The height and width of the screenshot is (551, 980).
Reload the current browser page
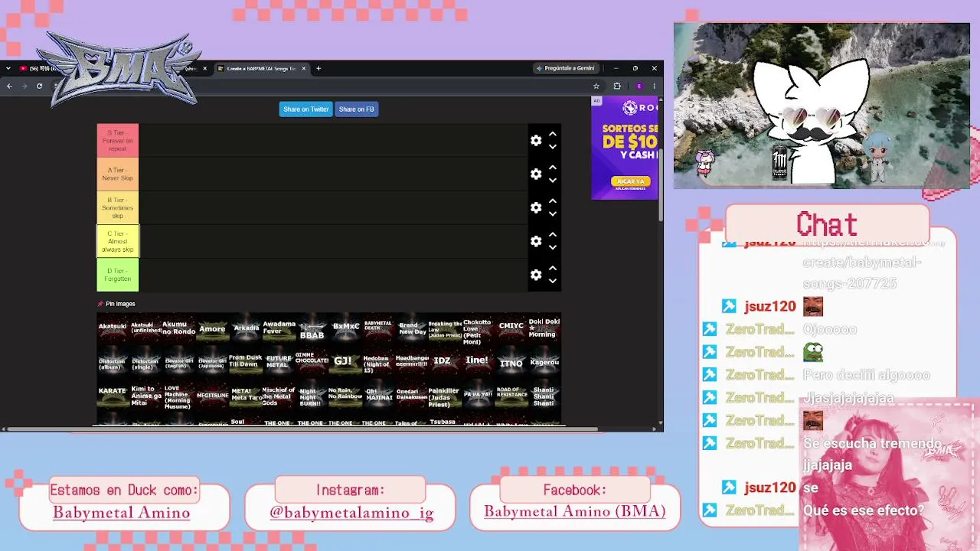click(x=39, y=86)
